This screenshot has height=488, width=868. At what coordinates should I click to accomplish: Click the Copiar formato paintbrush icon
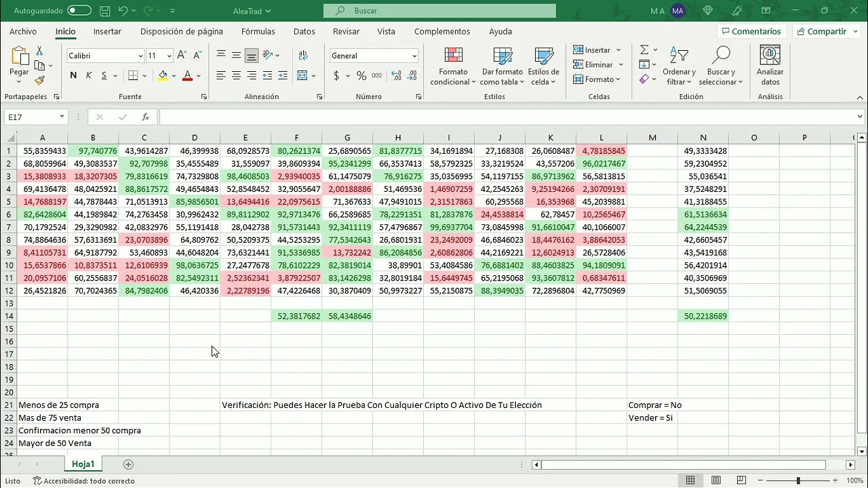point(40,81)
